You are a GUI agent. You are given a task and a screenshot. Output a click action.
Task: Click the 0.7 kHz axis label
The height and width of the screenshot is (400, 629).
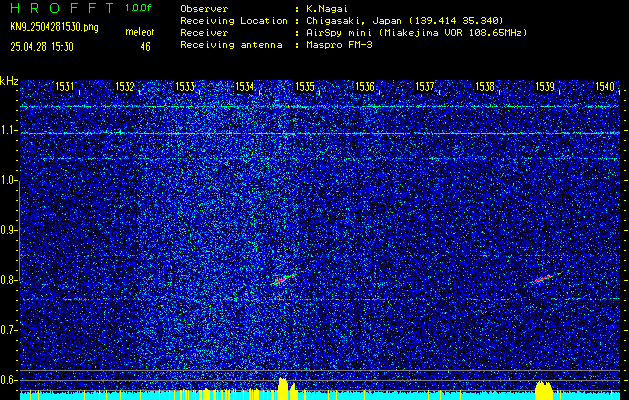8,330
